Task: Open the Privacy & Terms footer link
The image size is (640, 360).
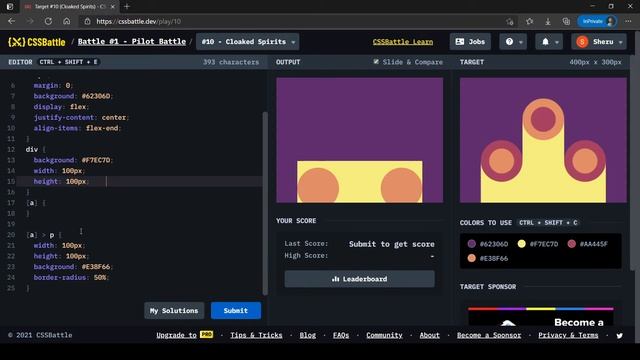Action: (x=568, y=335)
